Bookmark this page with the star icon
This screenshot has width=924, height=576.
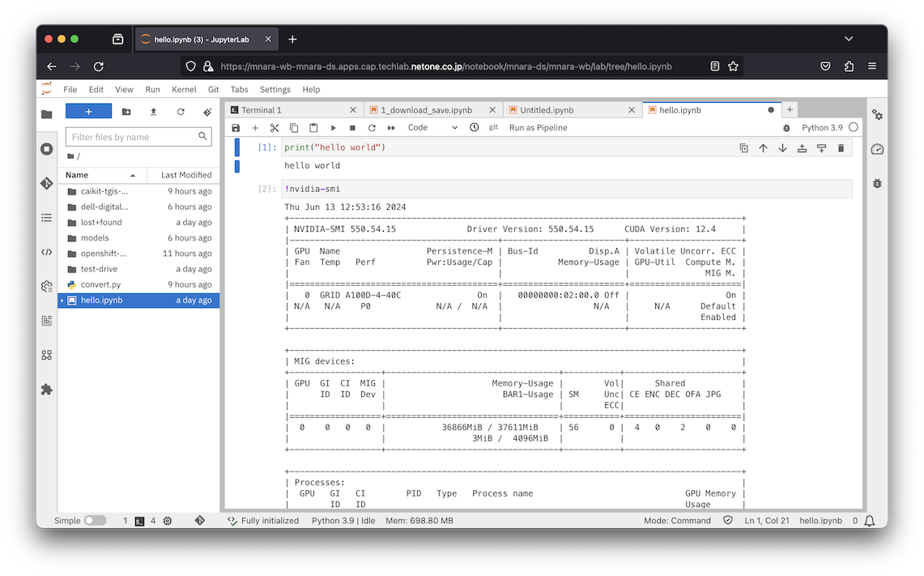click(733, 66)
